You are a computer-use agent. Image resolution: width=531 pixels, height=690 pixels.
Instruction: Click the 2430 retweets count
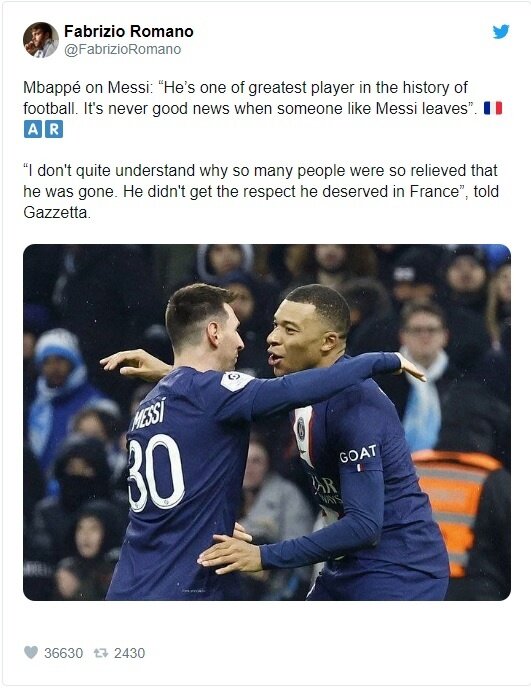[x=129, y=653]
